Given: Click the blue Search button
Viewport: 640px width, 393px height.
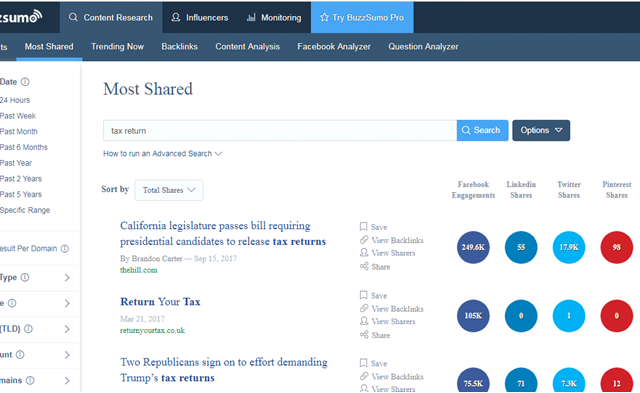Looking at the screenshot, I should tap(482, 130).
